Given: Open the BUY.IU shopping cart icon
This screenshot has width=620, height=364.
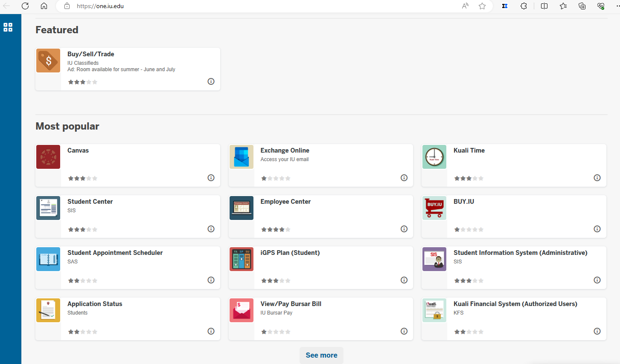Looking at the screenshot, I should pyautogui.click(x=434, y=208).
